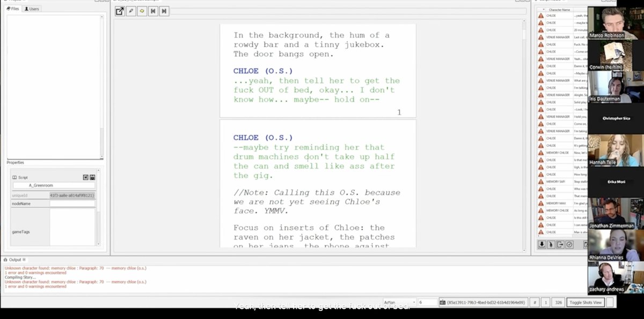
Task: Click the circled checkmark icon under script list
Action: click(569, 244)
